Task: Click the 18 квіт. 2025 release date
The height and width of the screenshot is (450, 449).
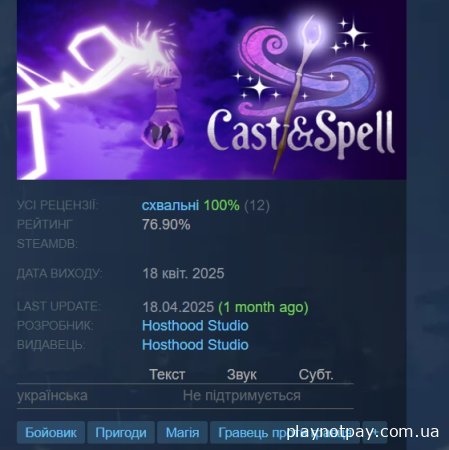Action: [183, 274]
